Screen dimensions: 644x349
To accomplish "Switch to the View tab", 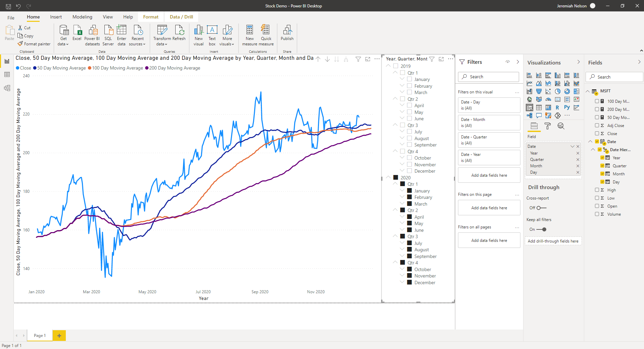I will point(108,17).
